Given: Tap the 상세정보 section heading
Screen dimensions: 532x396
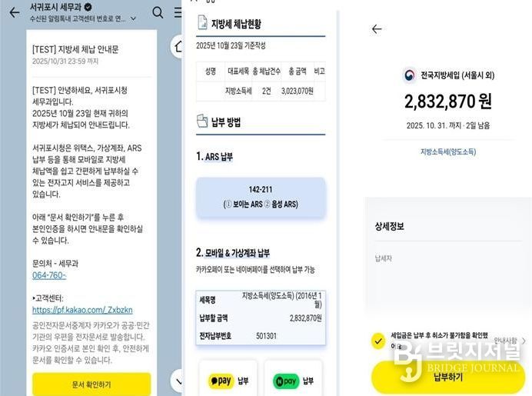Looking at the screenshot, I should (390, 226).
